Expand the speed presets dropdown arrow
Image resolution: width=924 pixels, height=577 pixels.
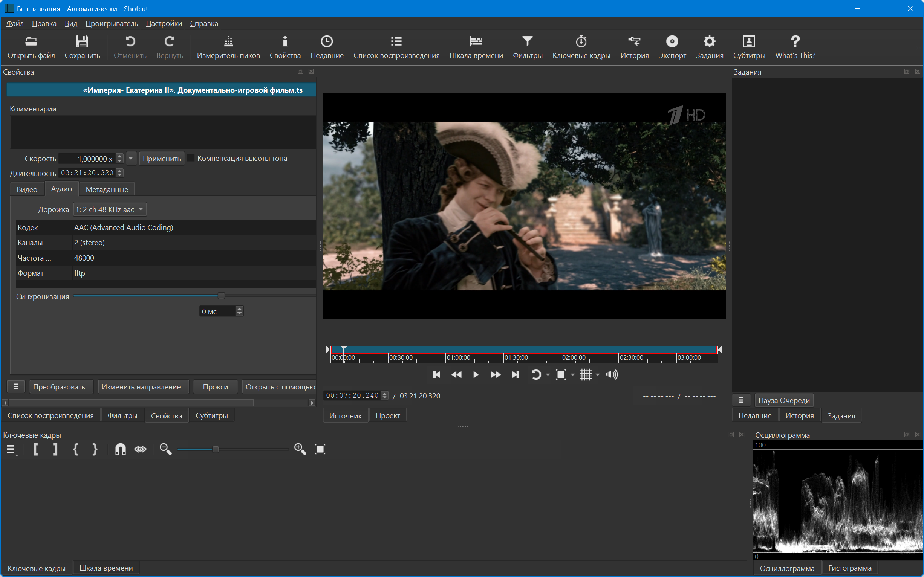click(131, 158)
